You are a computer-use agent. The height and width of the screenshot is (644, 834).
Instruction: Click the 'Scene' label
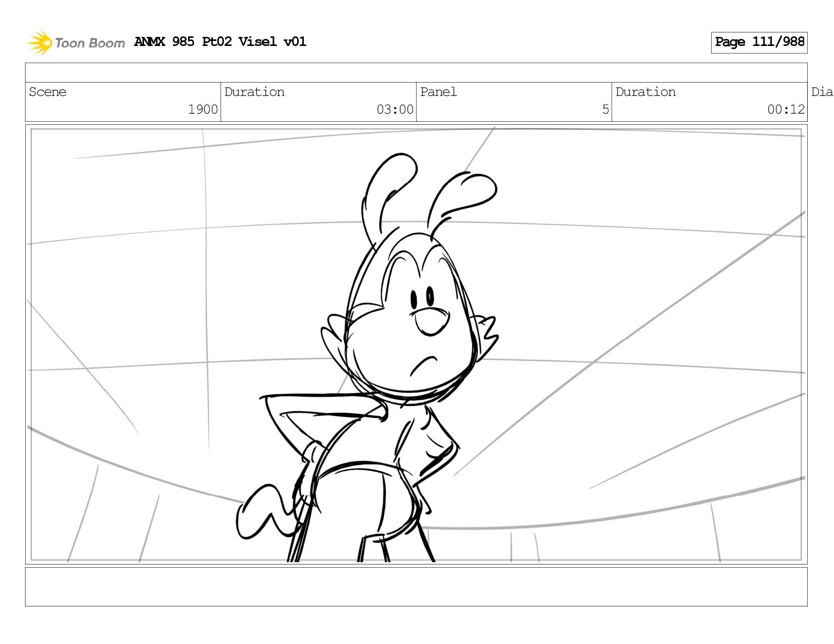click(48, 92)
